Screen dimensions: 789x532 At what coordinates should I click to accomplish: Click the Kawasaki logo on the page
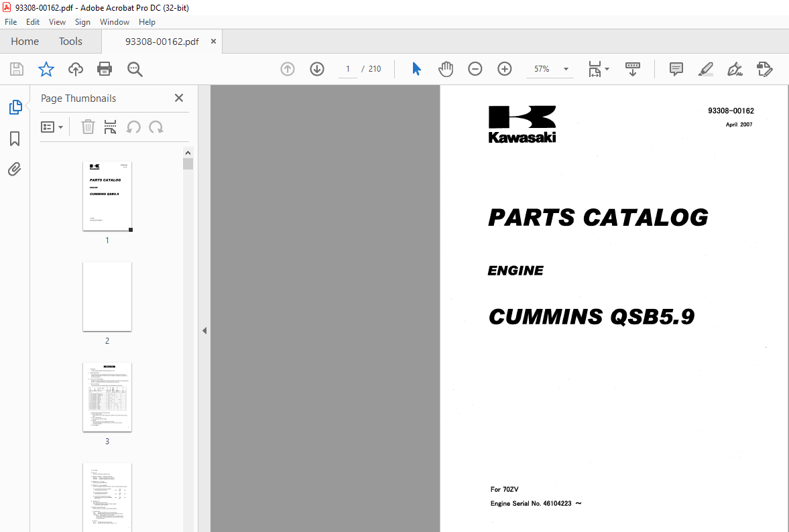click(522, 124)
